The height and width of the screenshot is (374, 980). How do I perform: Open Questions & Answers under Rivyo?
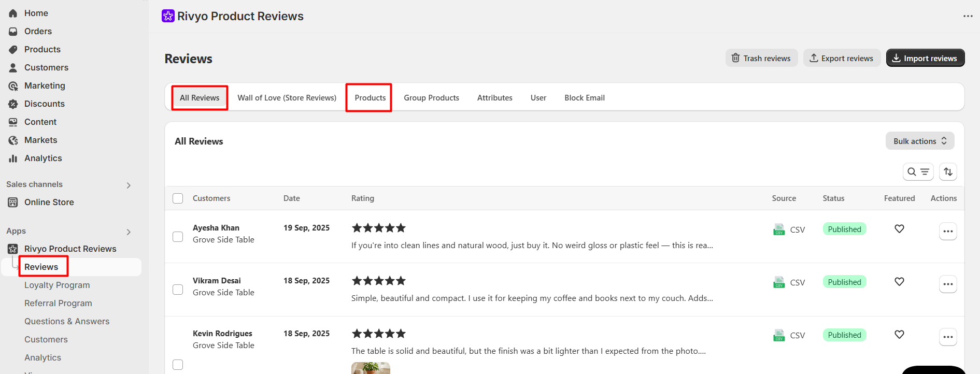pyautogui.click(x=67, y=321)
